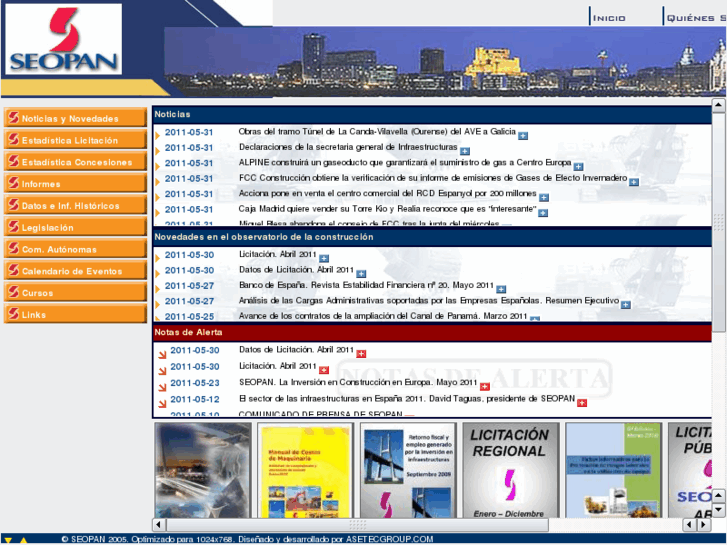The height and width of the screenshot is (545, 727).
Task: Expand plus icon for Caja Madrid Torre Kio news
Action: tap(543, 213)
